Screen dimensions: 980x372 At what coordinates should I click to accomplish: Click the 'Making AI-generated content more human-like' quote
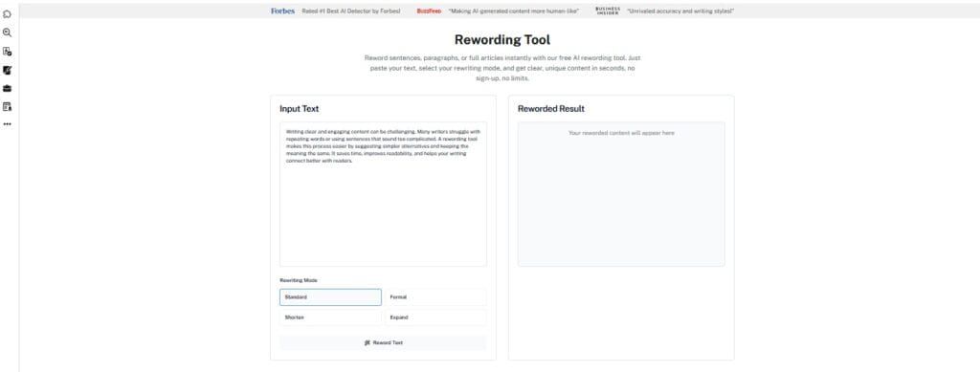[x=514, y=11]
